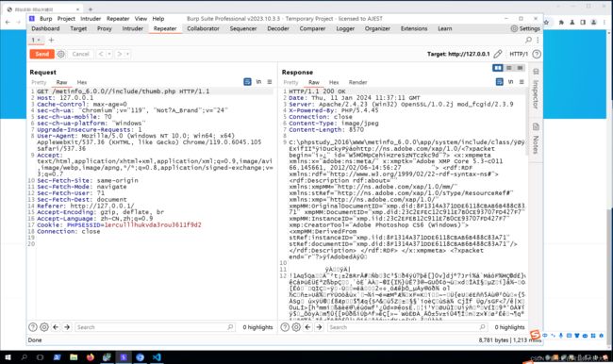This screenshot has height=364, width=613.
Task: Open request pane hamburger options menu
Action: pos(270,82)
